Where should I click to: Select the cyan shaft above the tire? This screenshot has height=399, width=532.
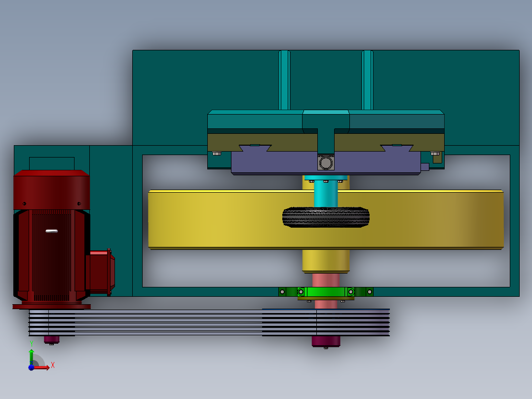coord(326,194)
